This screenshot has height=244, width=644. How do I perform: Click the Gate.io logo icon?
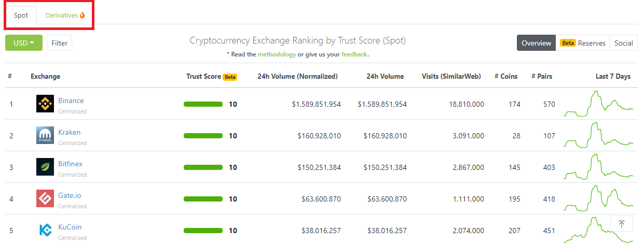(x=45, y=199)
